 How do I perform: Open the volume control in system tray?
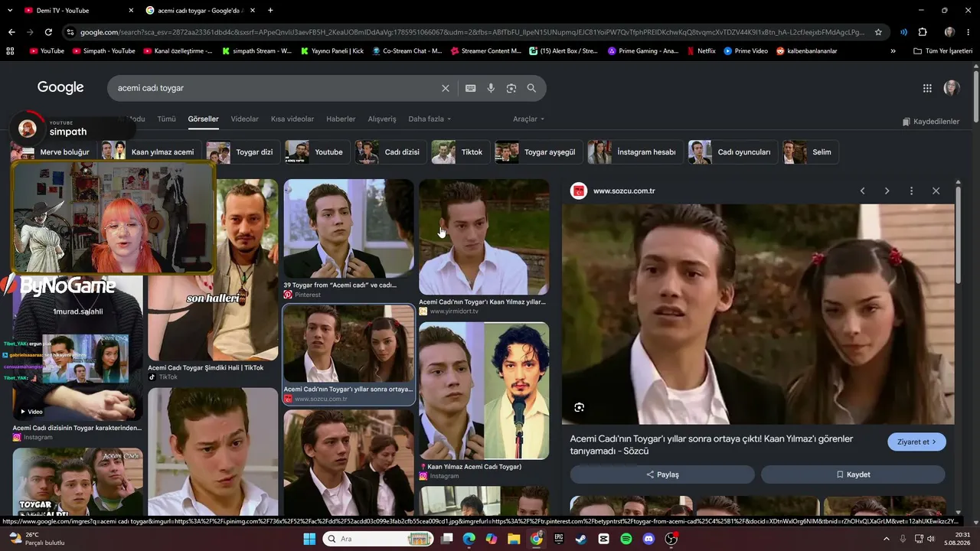[930, 539]
